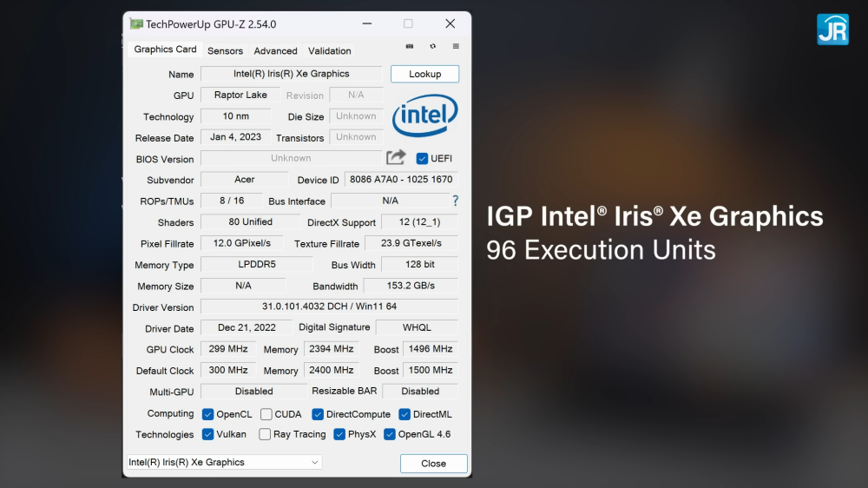The height and width of the screenshot is (488, 868).
Task: Click the Digital Signature WHQL field
Action: click(x=417, y=327)
